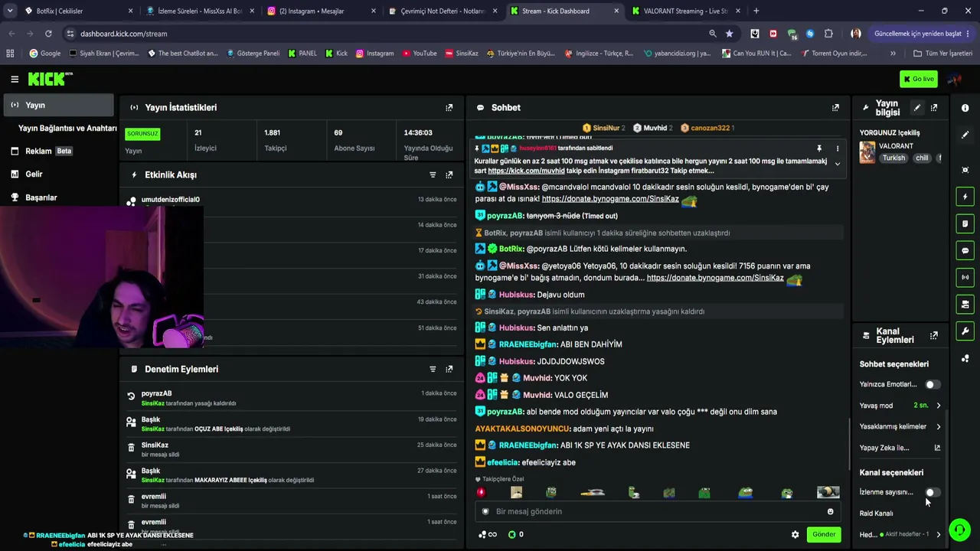Toggle İzlenme sayısını switch
The width and height of the screenshot is (980, 551).
click(932, 492)
